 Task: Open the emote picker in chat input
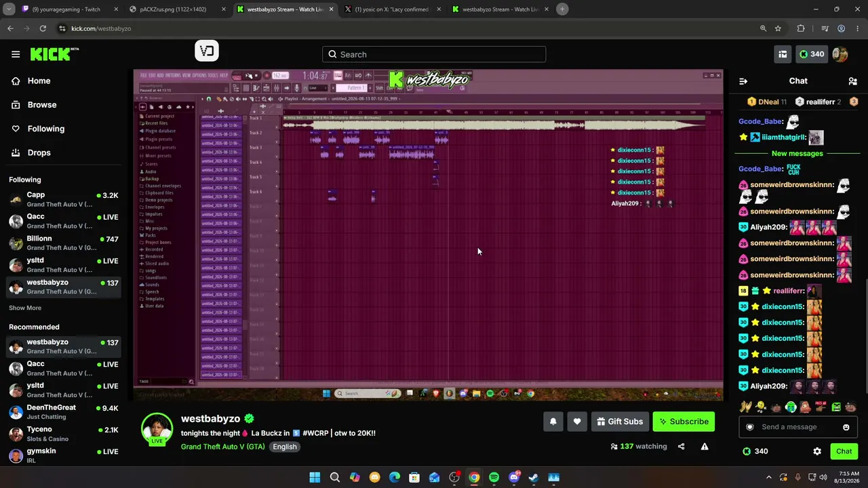[x=846, y=427]
